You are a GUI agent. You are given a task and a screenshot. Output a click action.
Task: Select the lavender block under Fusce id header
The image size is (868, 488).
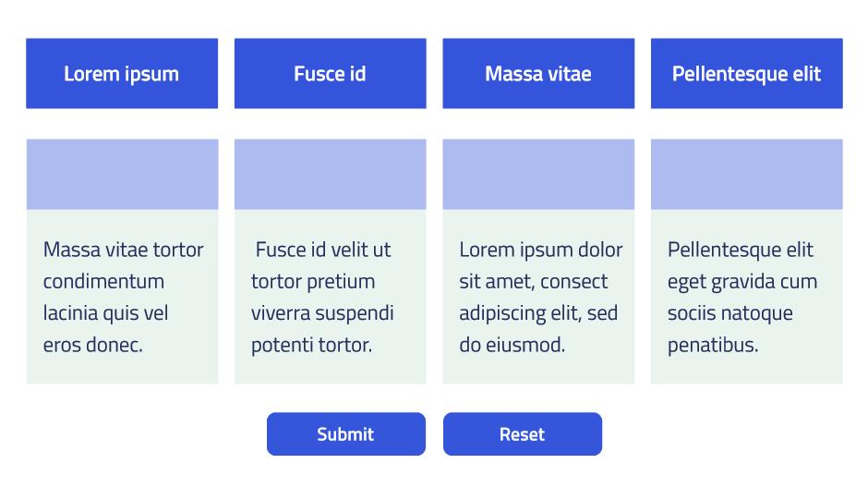331,175
